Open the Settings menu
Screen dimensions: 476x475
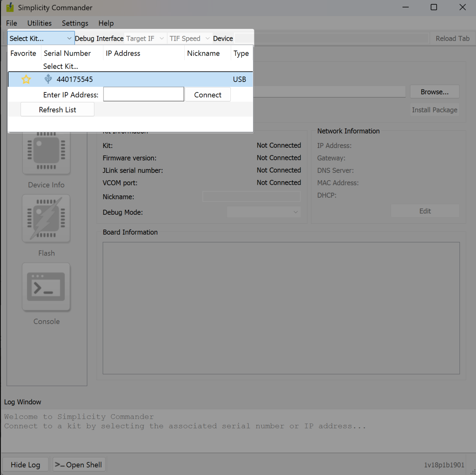click(75, 23)
